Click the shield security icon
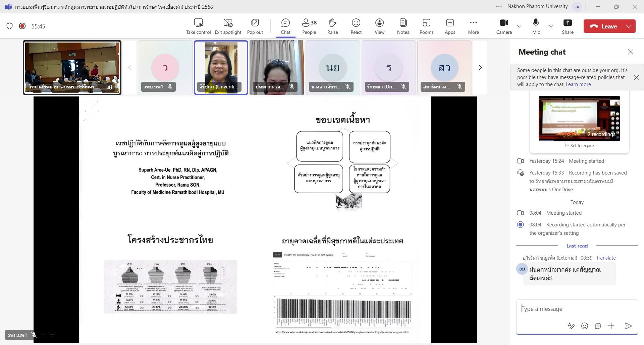This screenshot has height=345, width=644. pyautogui.click(x=9, y=26)
